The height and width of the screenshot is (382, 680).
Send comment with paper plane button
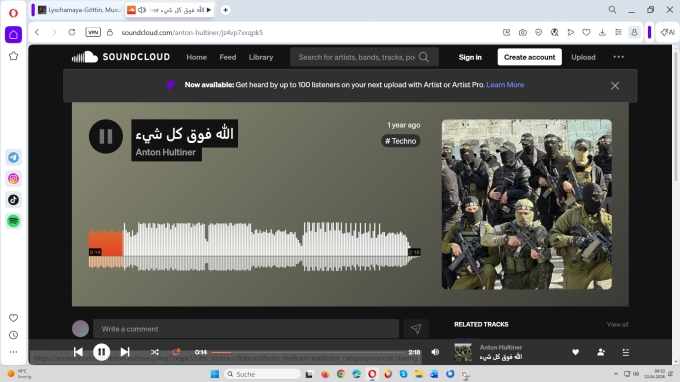(416, 329)
